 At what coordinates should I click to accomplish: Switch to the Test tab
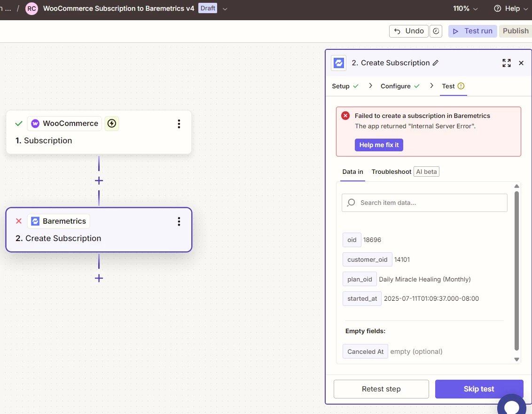click(x=453, y=86)
